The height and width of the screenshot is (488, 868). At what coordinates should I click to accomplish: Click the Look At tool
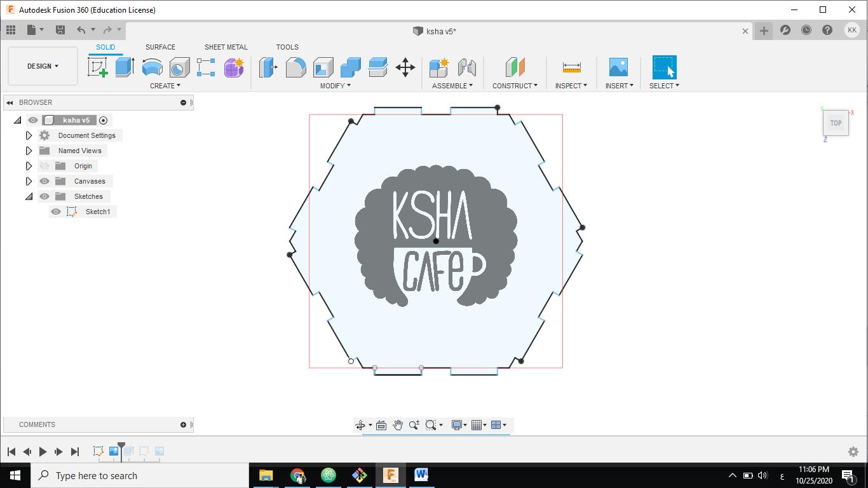[x=381, y=425]
